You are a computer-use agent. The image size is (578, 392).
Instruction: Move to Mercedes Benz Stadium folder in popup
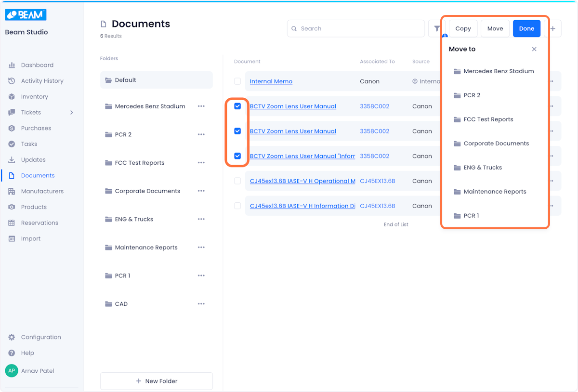[494, 71]
